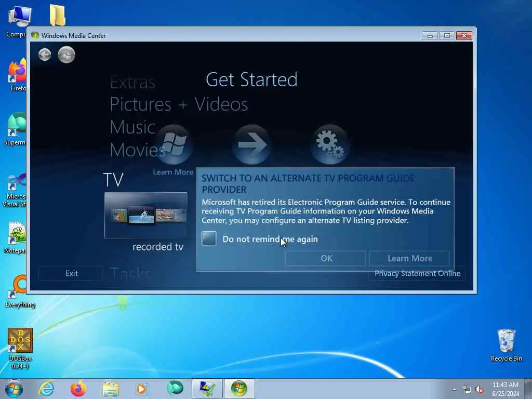This screenshot has width=532, height=399.
Task: Click the Windows Media Center title bar icon
Action: pyautogui.click(x=35, y=35)
